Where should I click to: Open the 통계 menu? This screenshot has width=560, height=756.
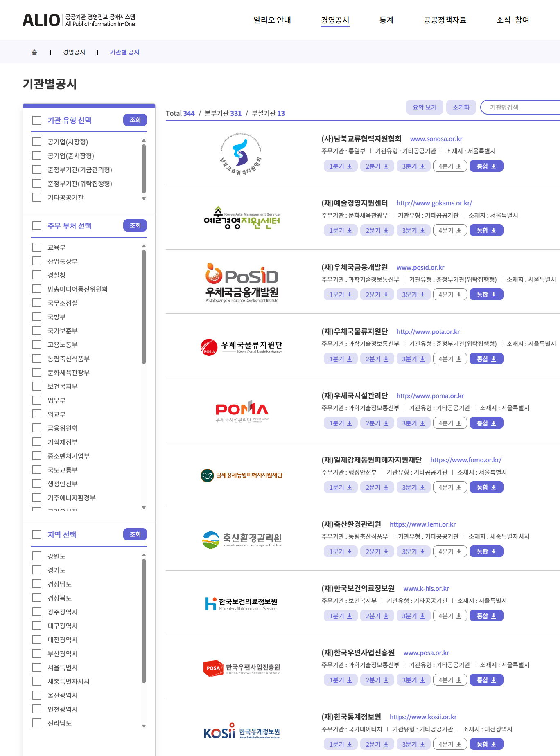click(386, 20)
